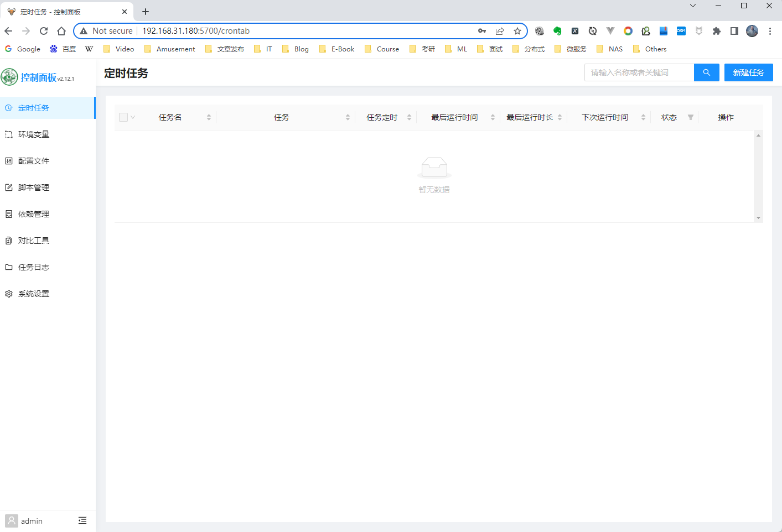The width and height of the screenshot is (782, 532).
Task: Click the status column filter icon
Action: tap(690, 117)
